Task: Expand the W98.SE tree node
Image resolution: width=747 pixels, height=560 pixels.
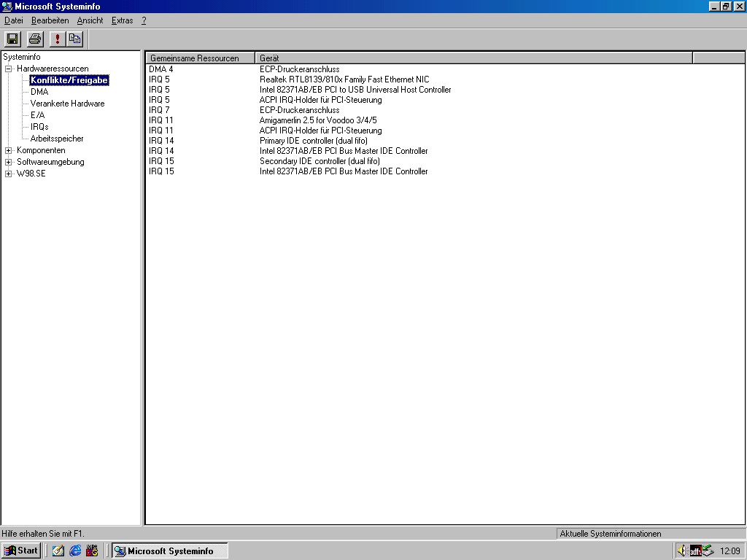Action: (x=8, y=174)
